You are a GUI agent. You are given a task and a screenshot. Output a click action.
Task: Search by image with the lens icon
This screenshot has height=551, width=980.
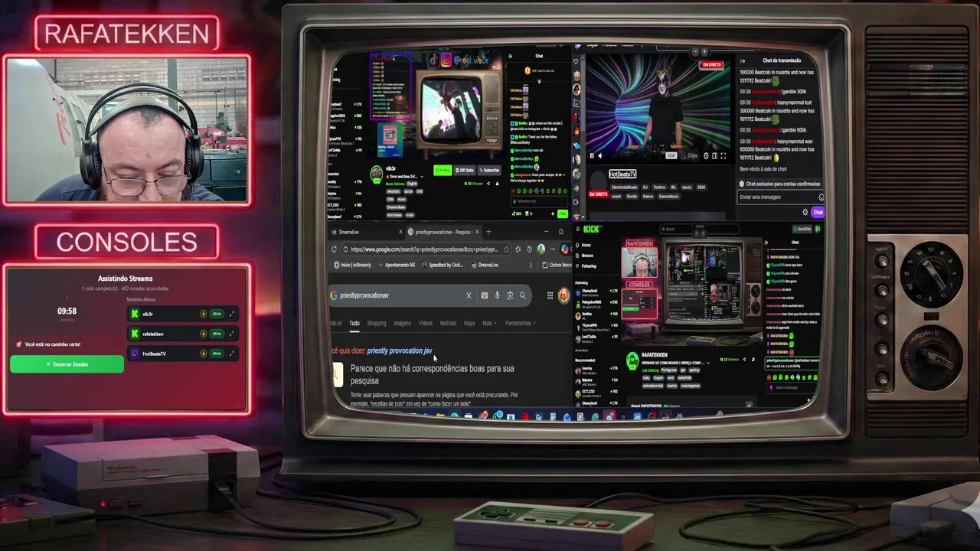click(x=510, y=295)
